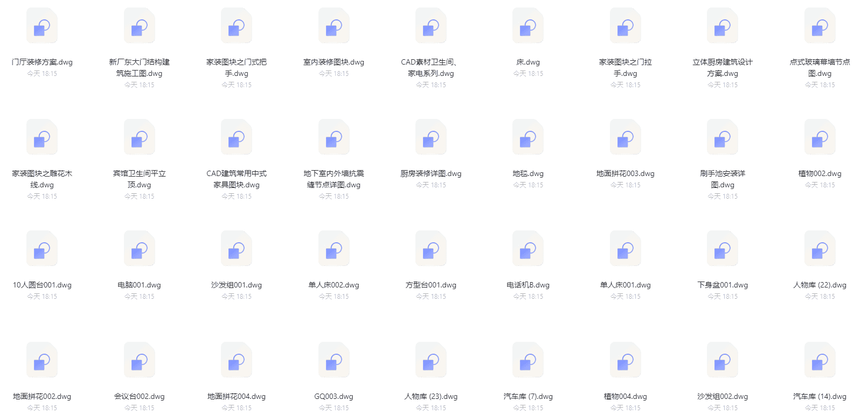The image size is (868, 414).
Task: Select the 人物库 (23).dwg file icon
Action: pos(431,360)
